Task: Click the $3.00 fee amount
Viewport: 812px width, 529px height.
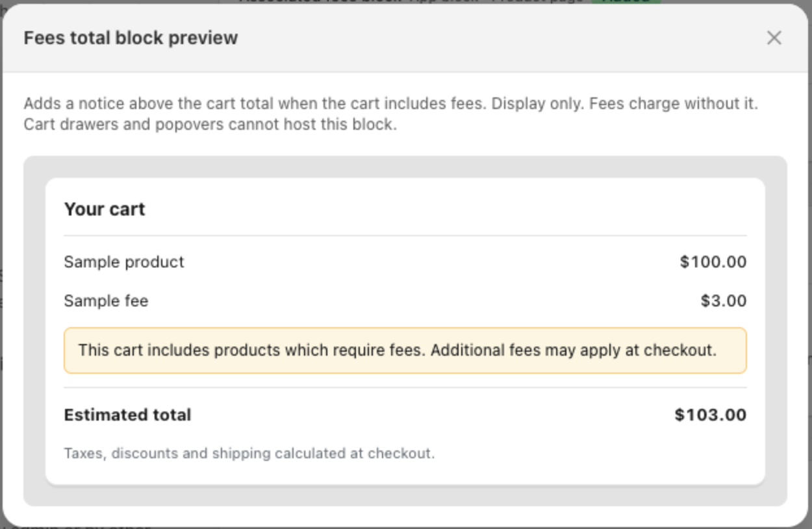Action: pyautogui.click(x=724, y=301)
